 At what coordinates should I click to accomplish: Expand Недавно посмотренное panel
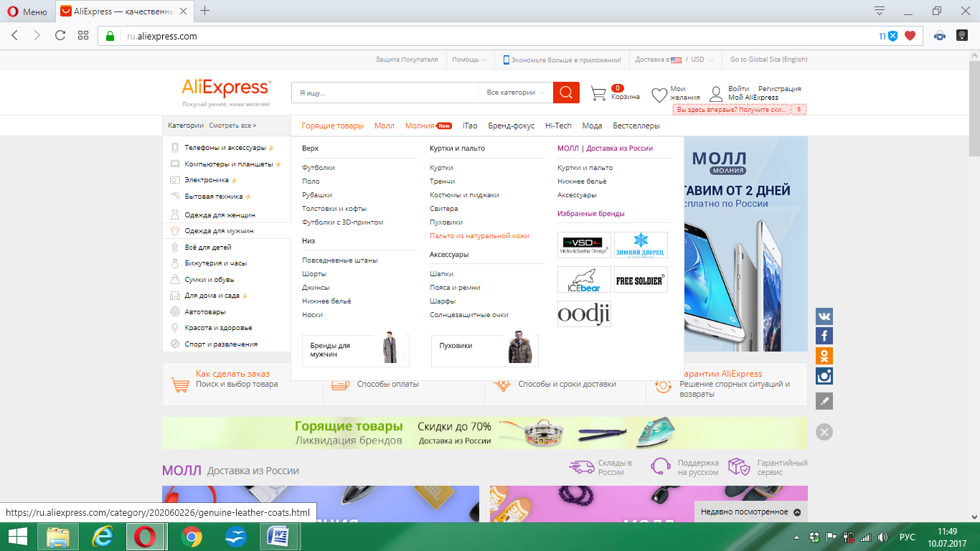pos(750,512)
